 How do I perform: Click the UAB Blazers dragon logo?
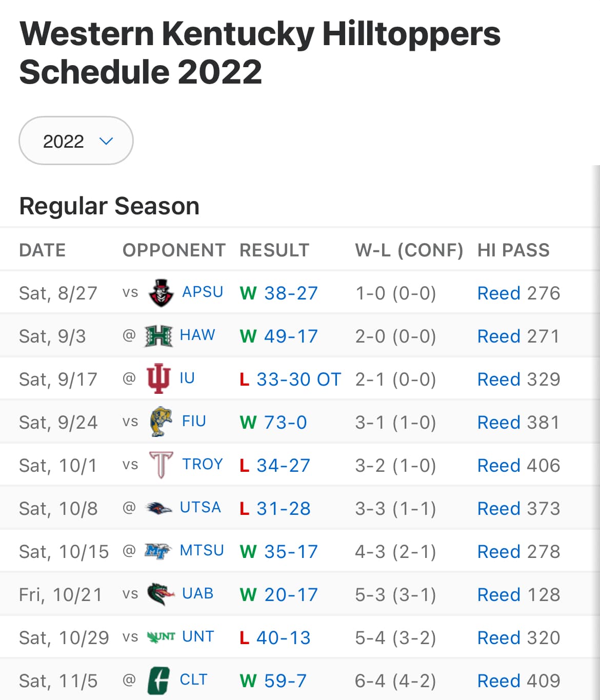[161, 594]
